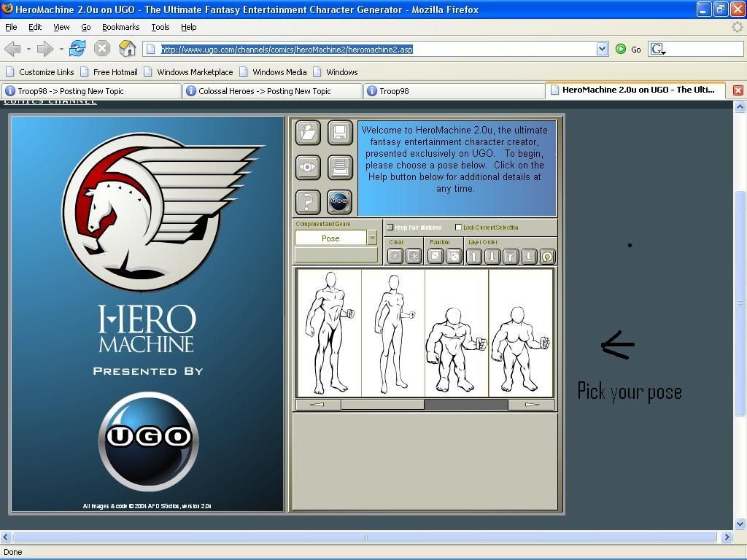Open the address bar URL history dropdown
This screenshot has height=560, width=747.
602,49
